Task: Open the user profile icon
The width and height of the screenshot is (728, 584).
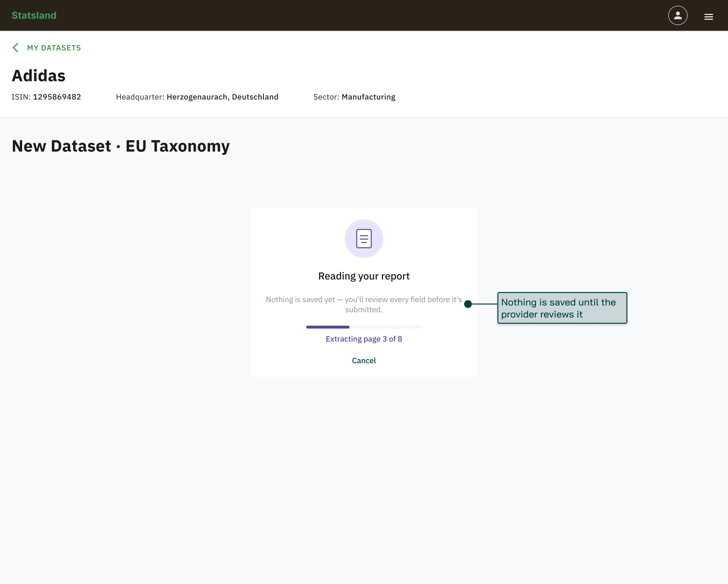Action: click(678, 16)
